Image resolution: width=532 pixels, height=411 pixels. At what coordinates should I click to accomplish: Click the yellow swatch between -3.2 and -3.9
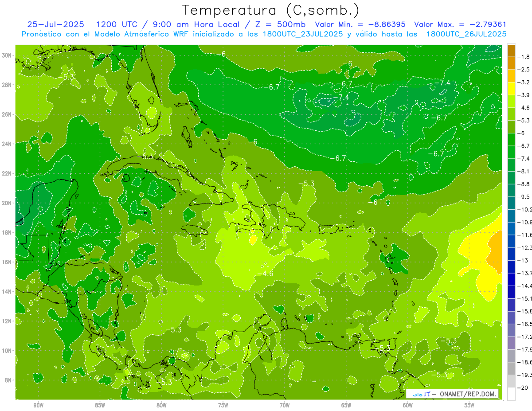click(511, 89)
